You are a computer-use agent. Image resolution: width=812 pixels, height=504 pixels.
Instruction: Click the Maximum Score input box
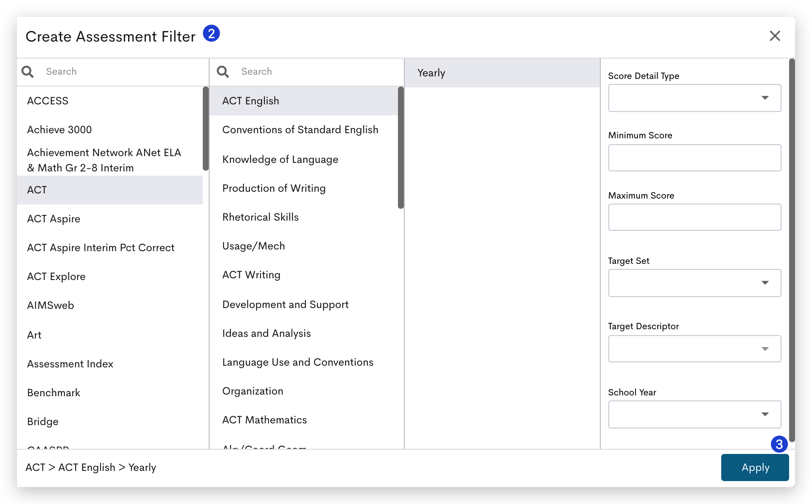[x=694, y=217]
